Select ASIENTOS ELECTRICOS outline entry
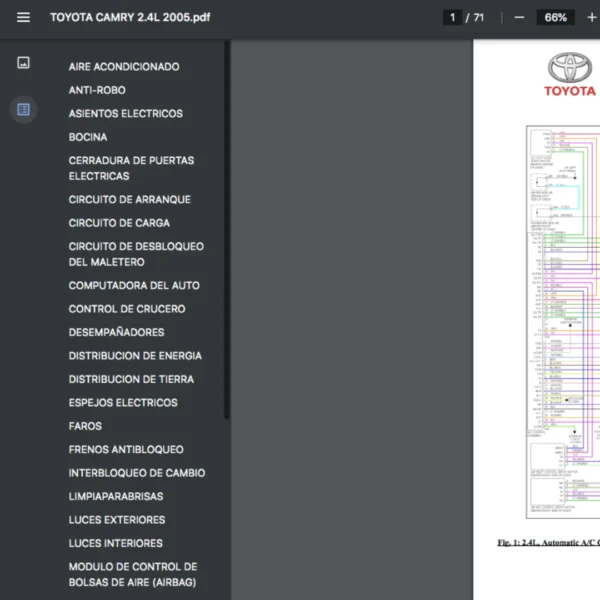 pyautogui.click(x=125, y=114)
